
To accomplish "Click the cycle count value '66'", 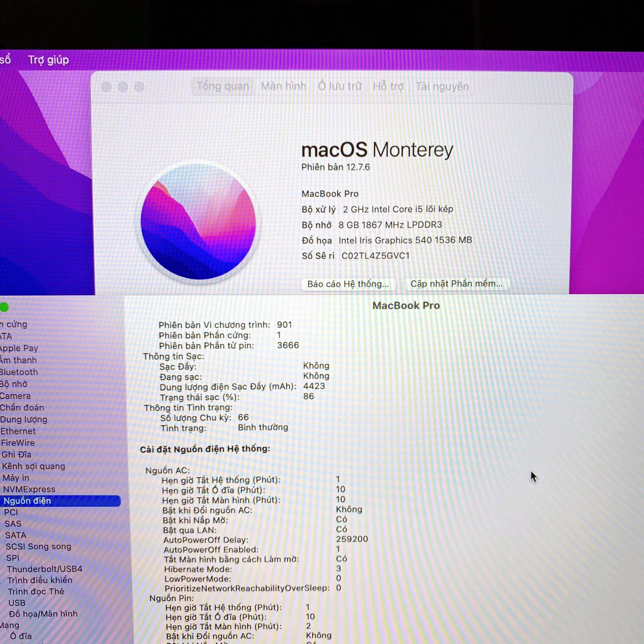I will tap(243, 417).
